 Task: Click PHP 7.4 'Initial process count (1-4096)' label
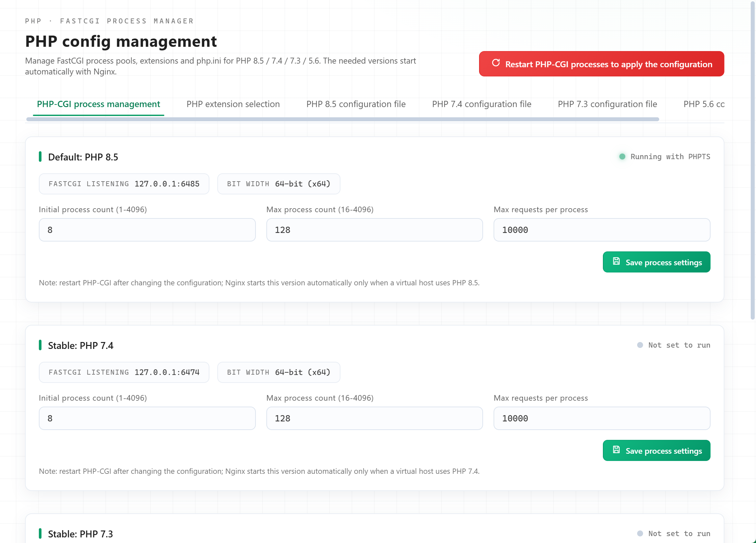(93, 398)
